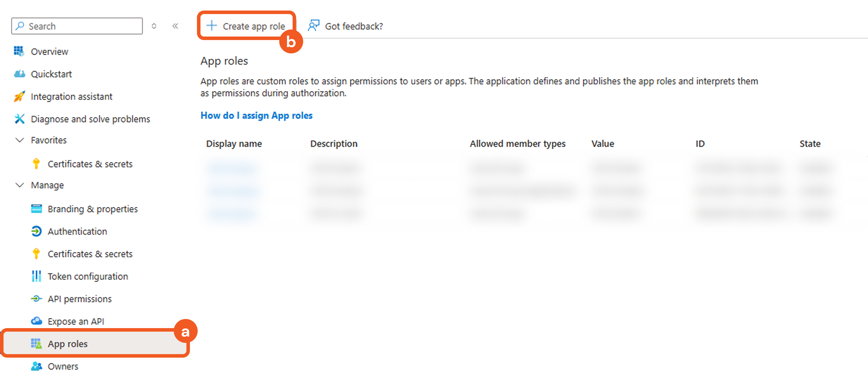868x378 pixels.
Task: Collapse the Favorites section chevron
Action: (20, 140)
